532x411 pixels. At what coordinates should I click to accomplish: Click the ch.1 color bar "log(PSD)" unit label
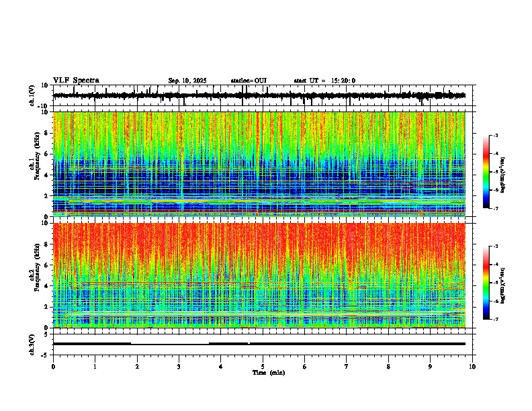pyautogui.click(x=503, y=175)
